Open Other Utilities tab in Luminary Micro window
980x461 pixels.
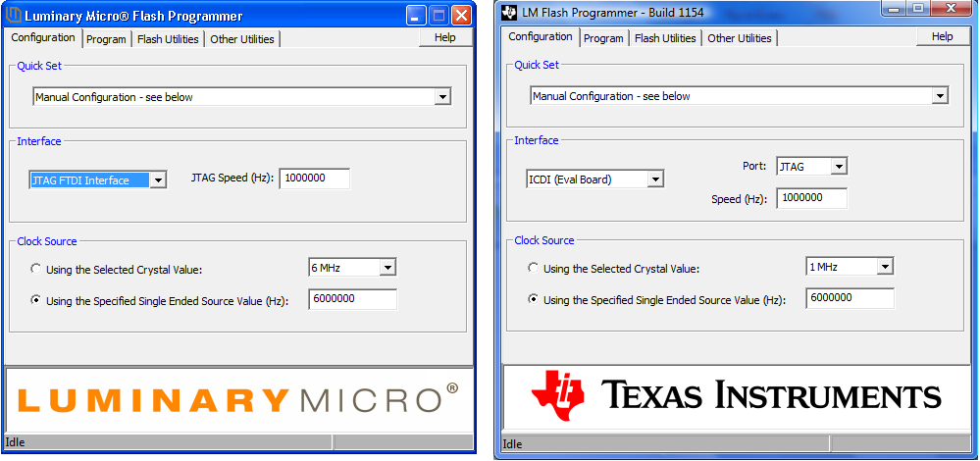242,39
